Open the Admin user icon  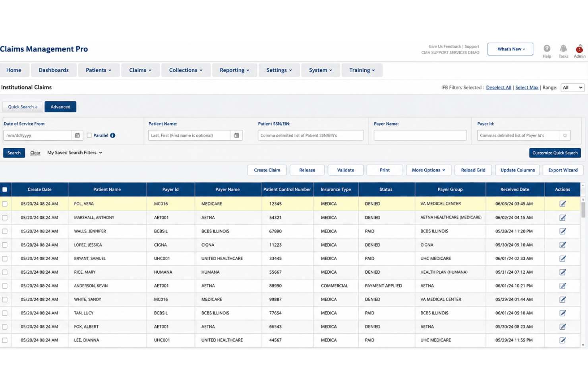(x=579, y=48)
